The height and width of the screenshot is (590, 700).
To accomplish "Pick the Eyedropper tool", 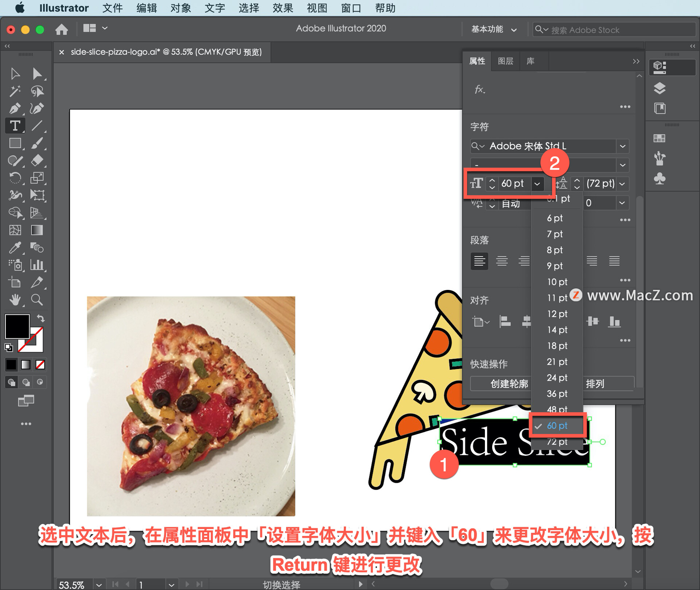I will coord(15,248).
